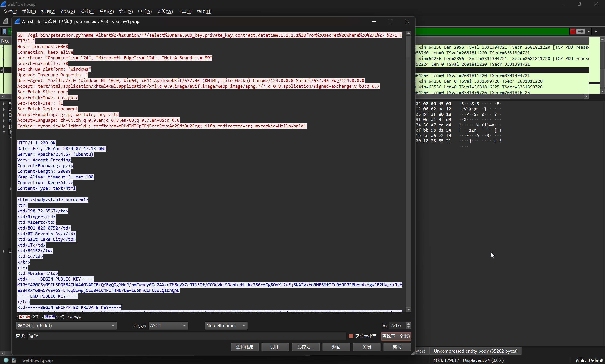
Task: Click the stream number field 7266
Action: point(398,326)
